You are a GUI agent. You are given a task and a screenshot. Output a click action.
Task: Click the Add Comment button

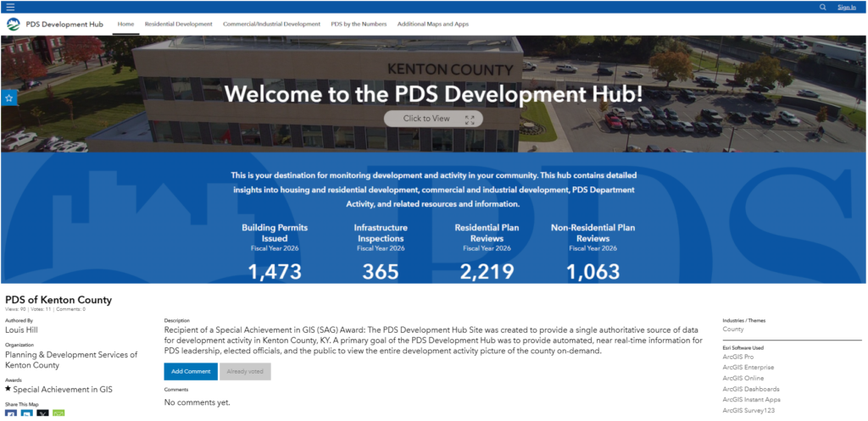click(191, 371)
